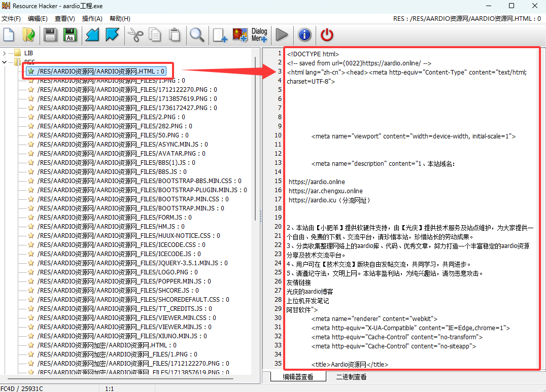
Task: Open the 文件(F) menu
Action: (11, 18)
